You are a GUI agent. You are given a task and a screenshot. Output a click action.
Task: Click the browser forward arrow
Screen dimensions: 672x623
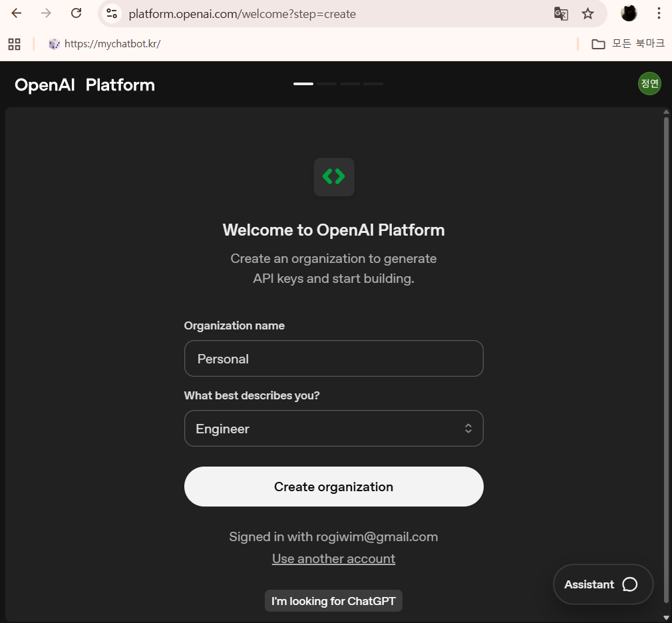click(x=46, y=13)
